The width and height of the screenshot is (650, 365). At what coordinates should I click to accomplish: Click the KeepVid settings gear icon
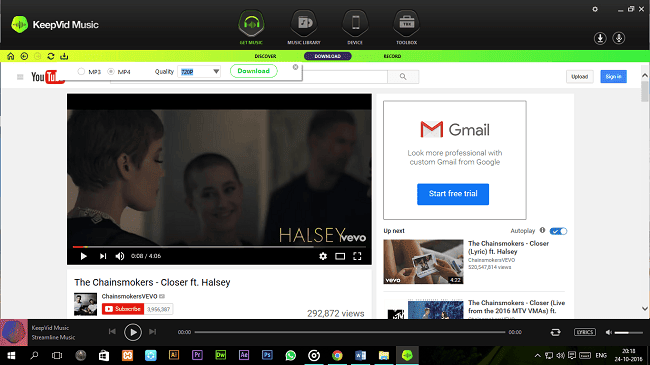pos(595,9)
